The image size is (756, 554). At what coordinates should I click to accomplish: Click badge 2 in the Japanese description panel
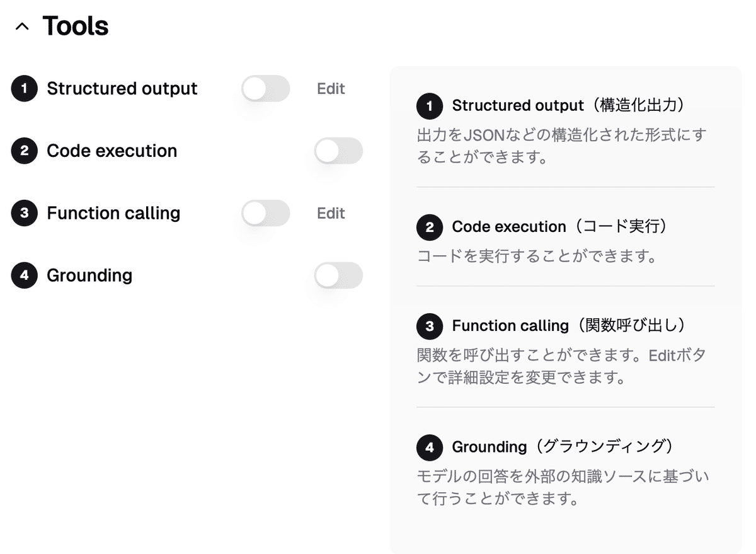click(x=430, y=227)
